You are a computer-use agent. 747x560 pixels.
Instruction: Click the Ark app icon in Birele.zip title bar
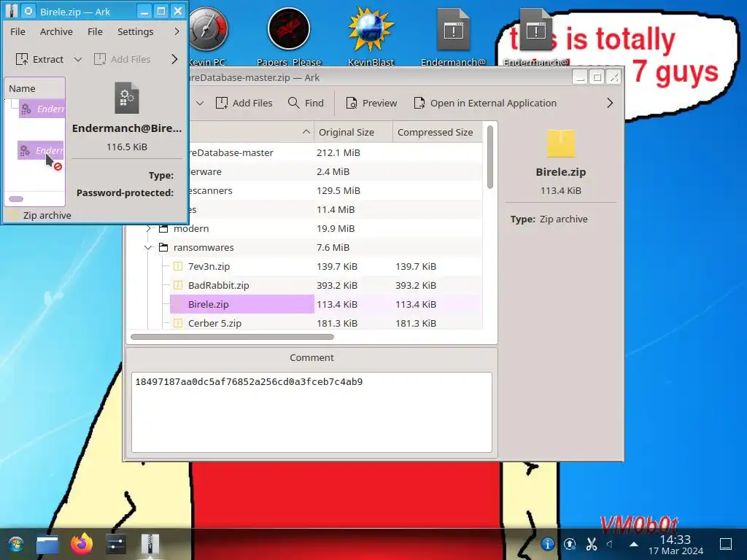click(10, 11)
